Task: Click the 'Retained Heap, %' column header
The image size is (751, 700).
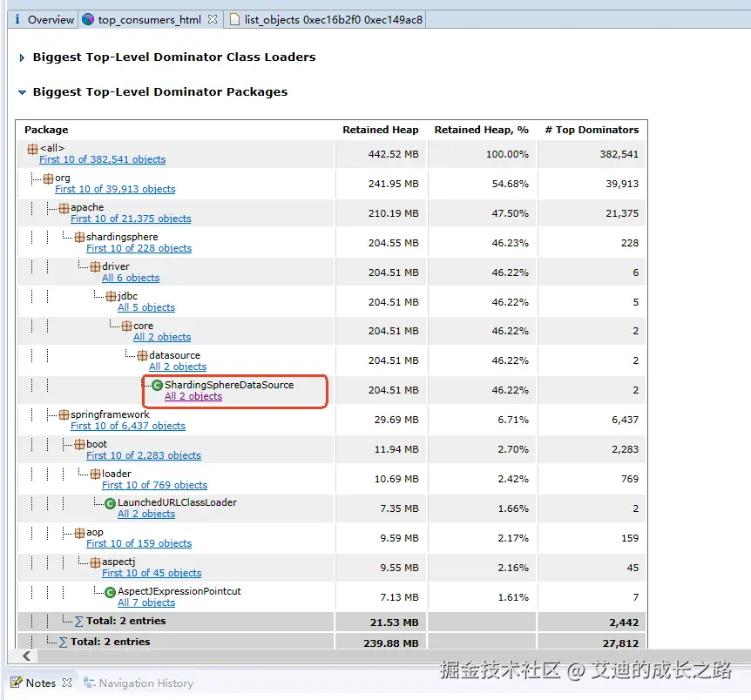Action: (481, 131)
